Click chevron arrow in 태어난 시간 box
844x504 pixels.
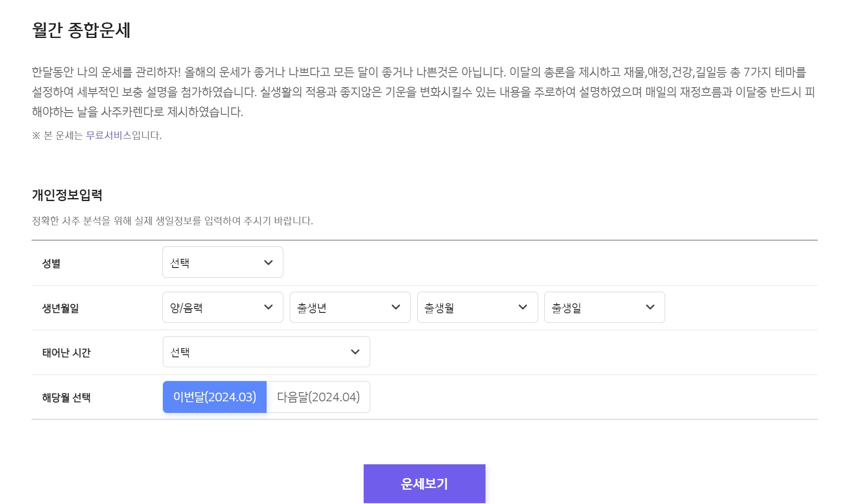[355, 352]
